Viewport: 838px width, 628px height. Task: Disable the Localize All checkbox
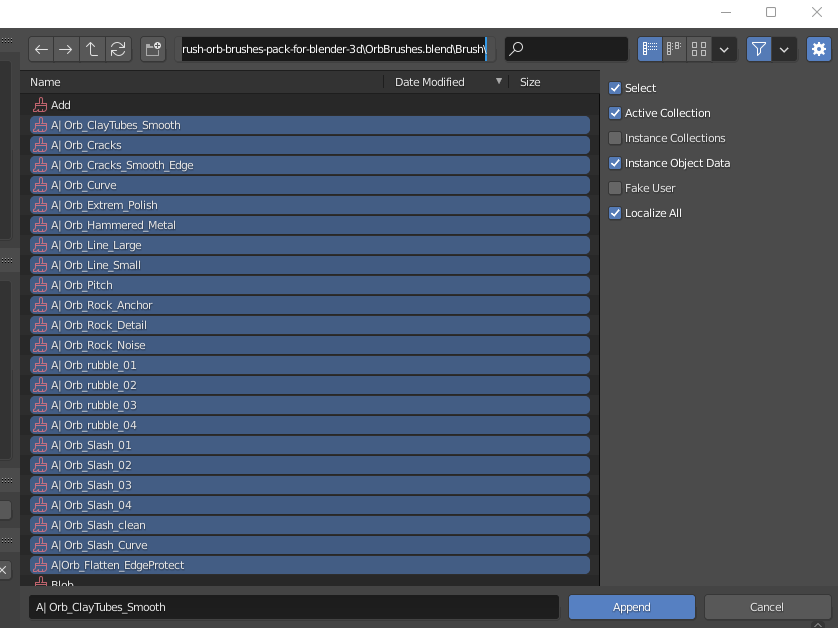(x=613, y=213)
